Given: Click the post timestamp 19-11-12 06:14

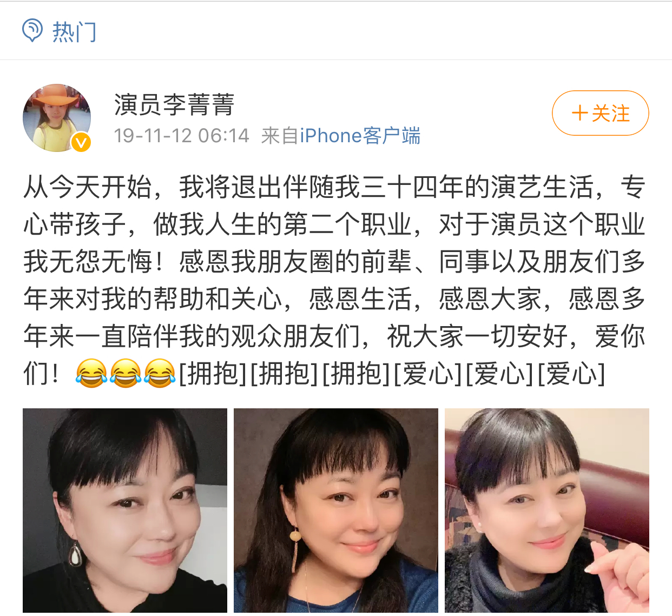Looking at the screenshot, I should 182,136.
